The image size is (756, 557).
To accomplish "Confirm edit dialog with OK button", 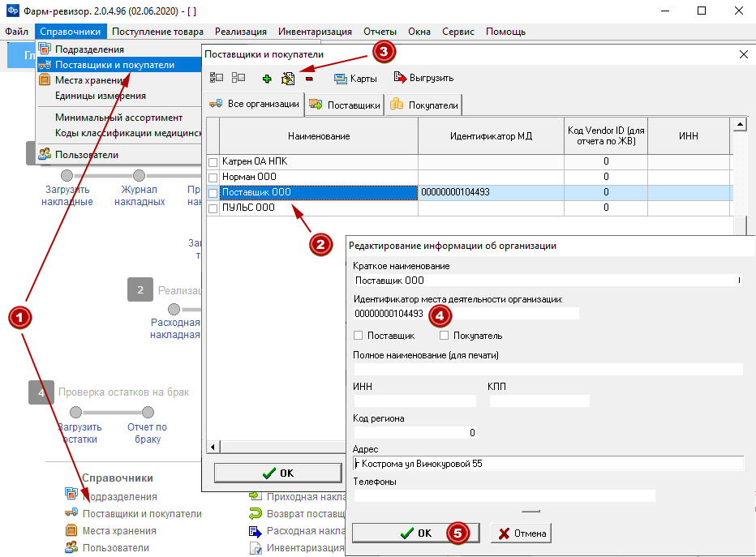I will coord(415,533).
